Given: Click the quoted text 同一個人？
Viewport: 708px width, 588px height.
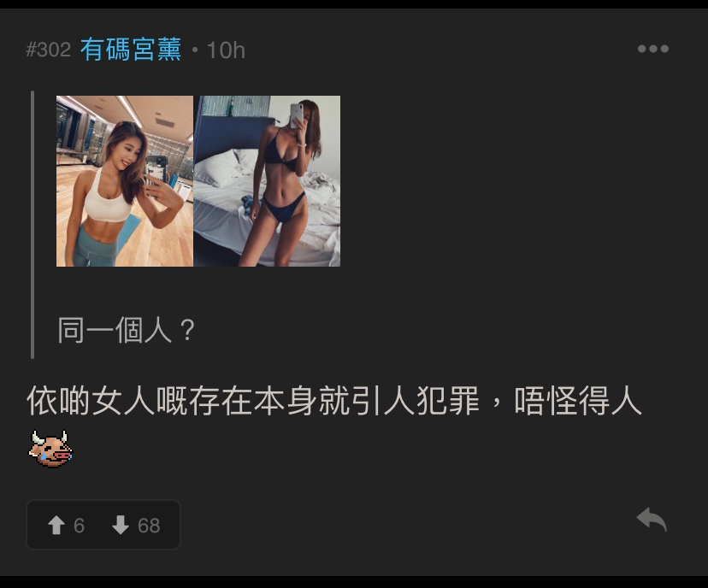Looking at the screenshot, I should click(x=127, y=330).
